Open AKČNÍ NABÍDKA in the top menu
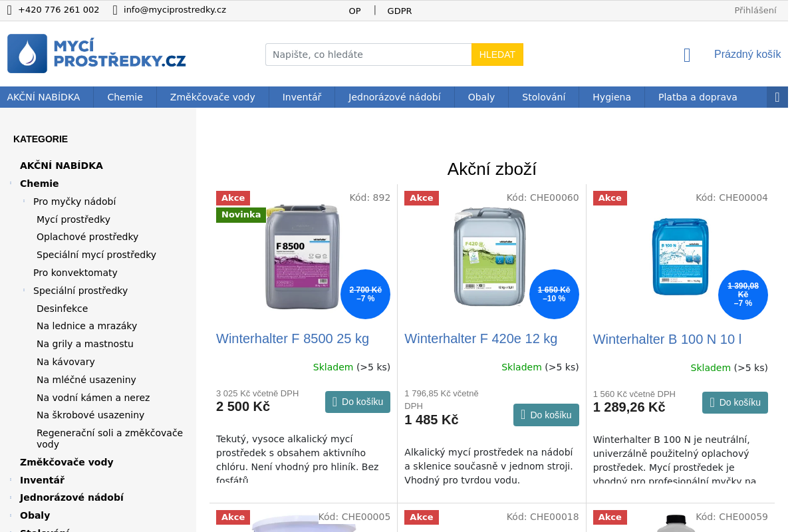This screenshot has height=532, width=798. point(43,97)
